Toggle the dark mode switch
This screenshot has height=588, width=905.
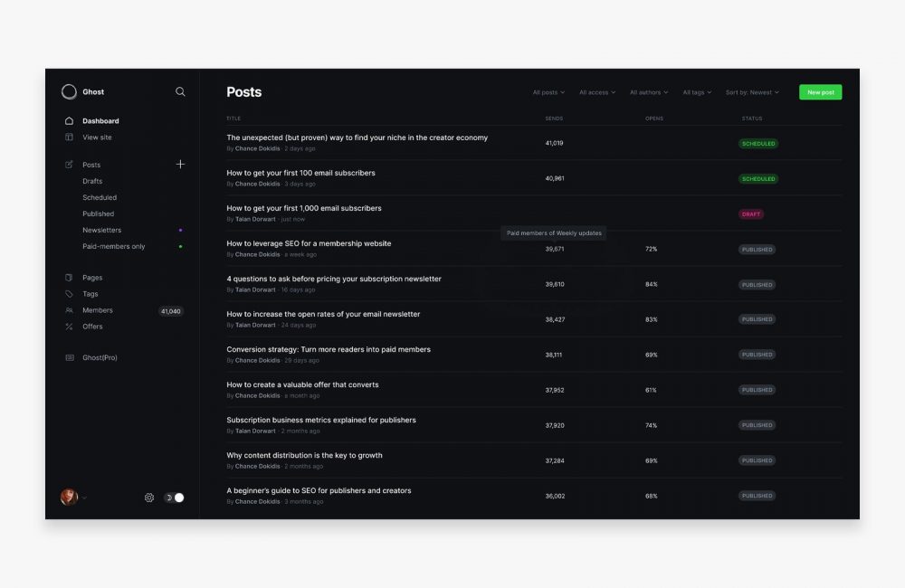[x=174, y=498]
